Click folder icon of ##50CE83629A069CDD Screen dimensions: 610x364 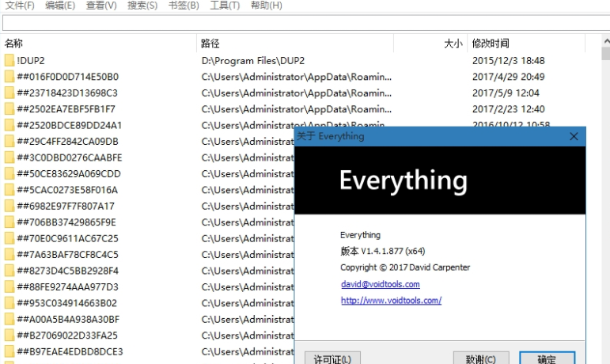(x=9, y=174)
